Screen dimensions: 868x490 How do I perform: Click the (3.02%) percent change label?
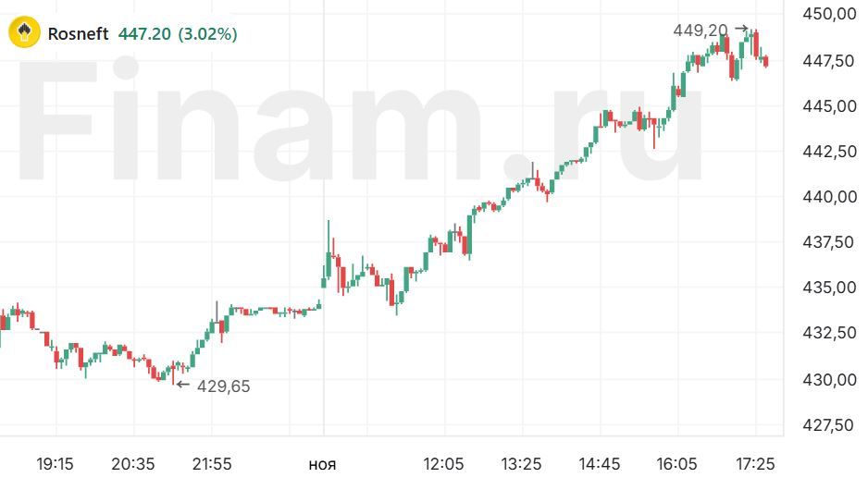coord(209,34)
